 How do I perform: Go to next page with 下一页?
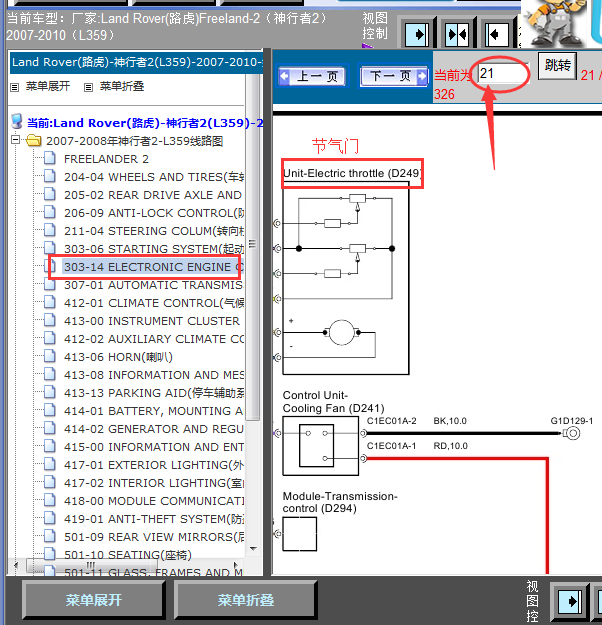click(x=393, y=76)
